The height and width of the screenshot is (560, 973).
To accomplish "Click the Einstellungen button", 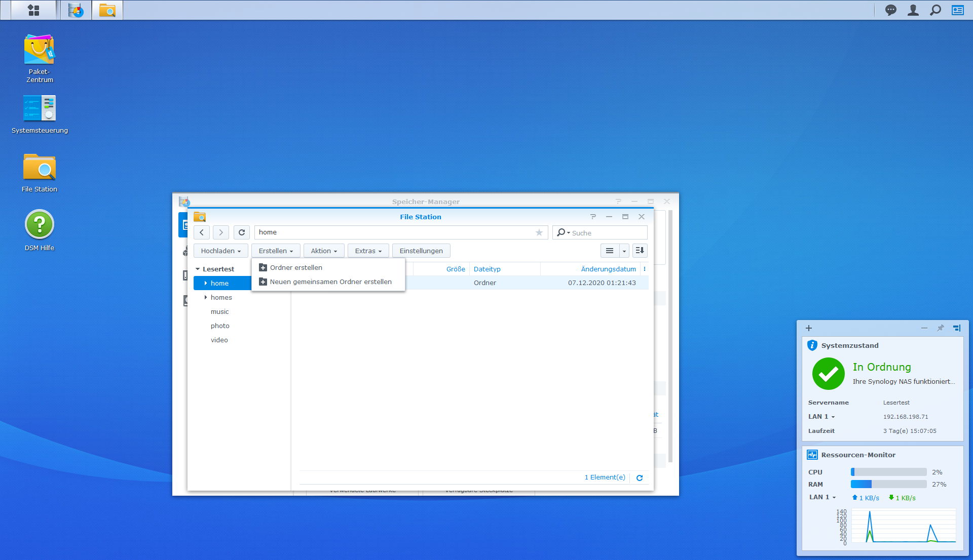I will point(421,251).
